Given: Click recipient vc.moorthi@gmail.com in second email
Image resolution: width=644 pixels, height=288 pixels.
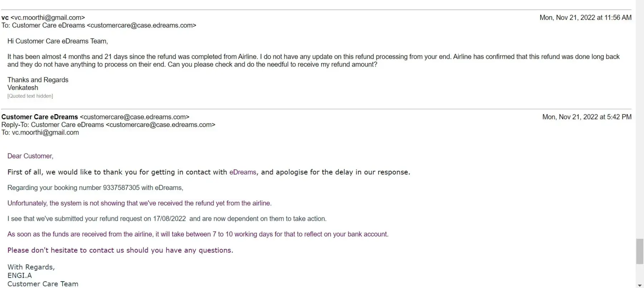Looking at the screenshot, I should coord(45,133).
